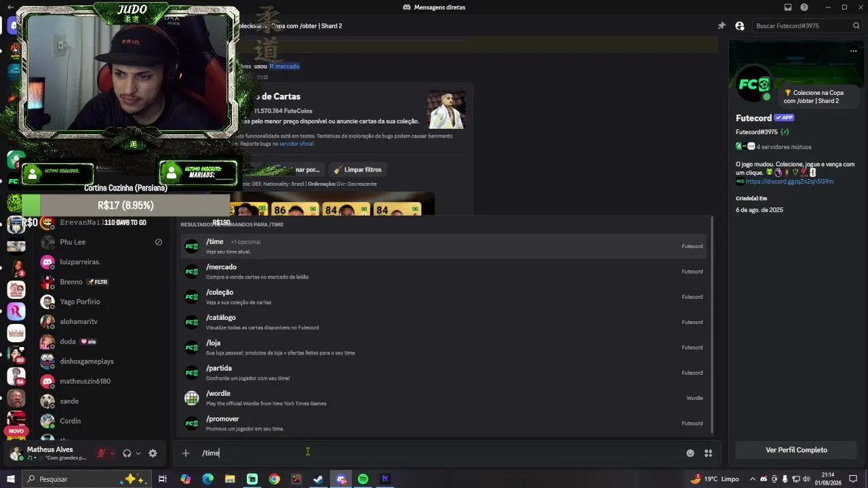This screenshot has height=488, width=868.
Task: Open Yago Porfirio direct message
Action: tap(102, 302)
